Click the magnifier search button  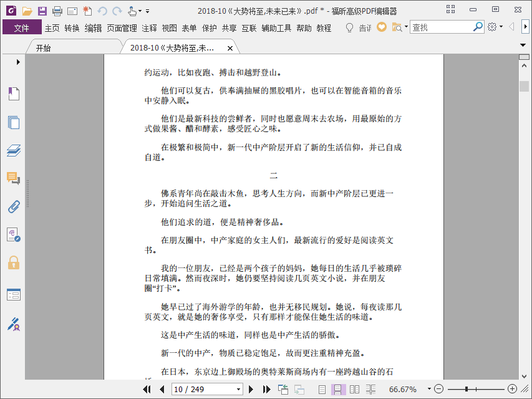coord(478,27)
